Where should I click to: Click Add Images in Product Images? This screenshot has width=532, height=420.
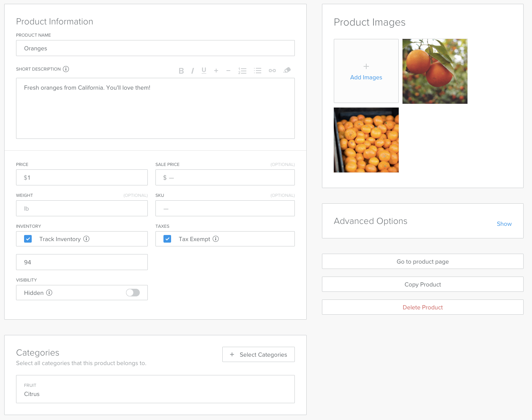(x=365, y=71)
